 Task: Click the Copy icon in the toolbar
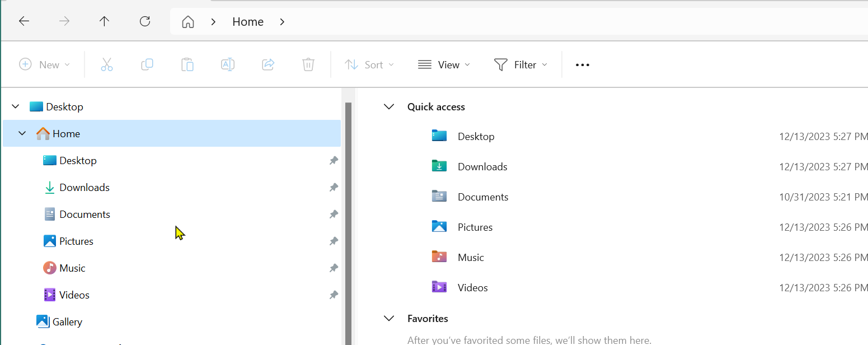[147, 64]
